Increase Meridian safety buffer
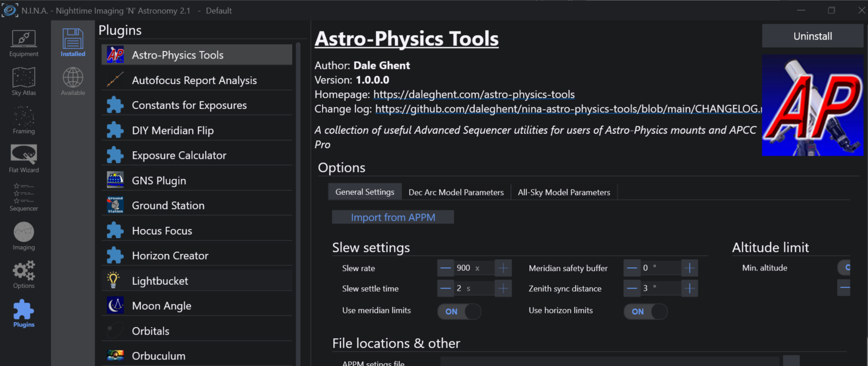 coord(690,268)
